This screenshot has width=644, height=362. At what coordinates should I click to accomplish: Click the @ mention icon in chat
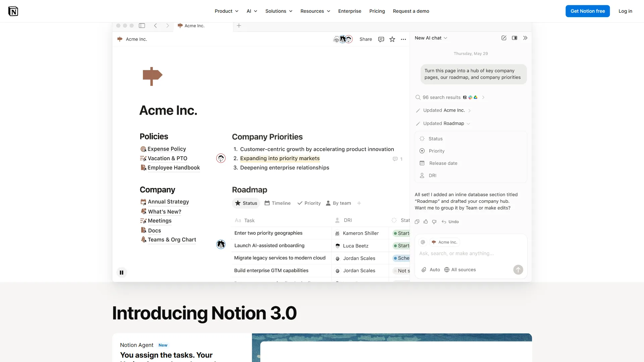pos(423,242)
